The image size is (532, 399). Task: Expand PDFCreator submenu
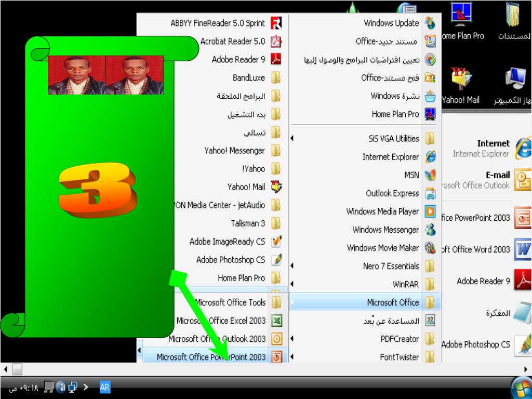[x=292, y=339]
